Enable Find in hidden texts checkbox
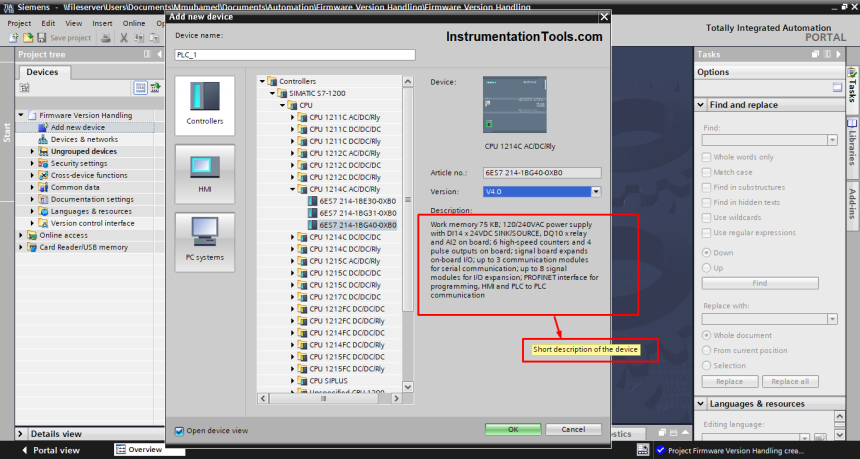860x459 pixels. click(x=706, y=202)
